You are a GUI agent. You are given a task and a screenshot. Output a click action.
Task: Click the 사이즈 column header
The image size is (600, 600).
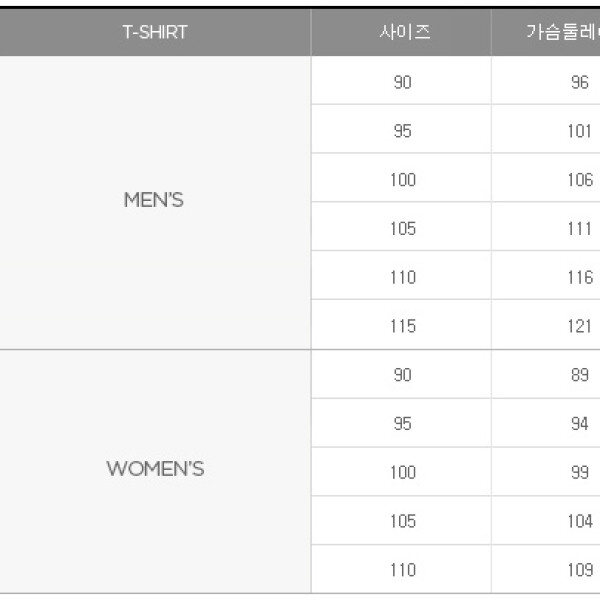pyautogui.click(x=401, y=32)
